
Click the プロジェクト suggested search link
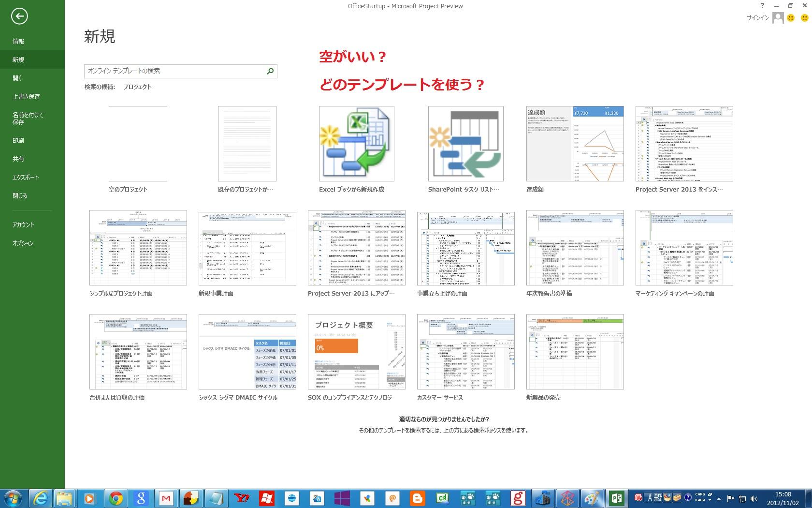click(x=137, y=87)
